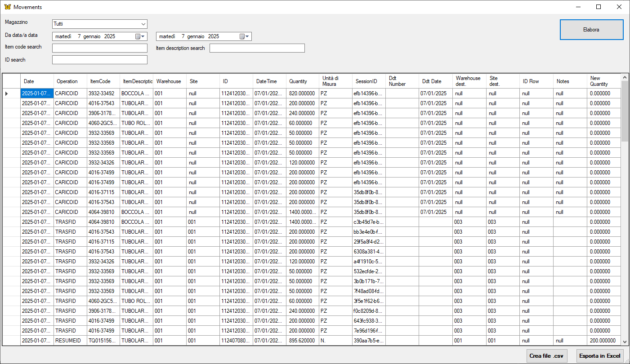The image size is (630, 364).
Task: Click the 'Warehouse dest.' column header
Action: [x=469, y=81]
